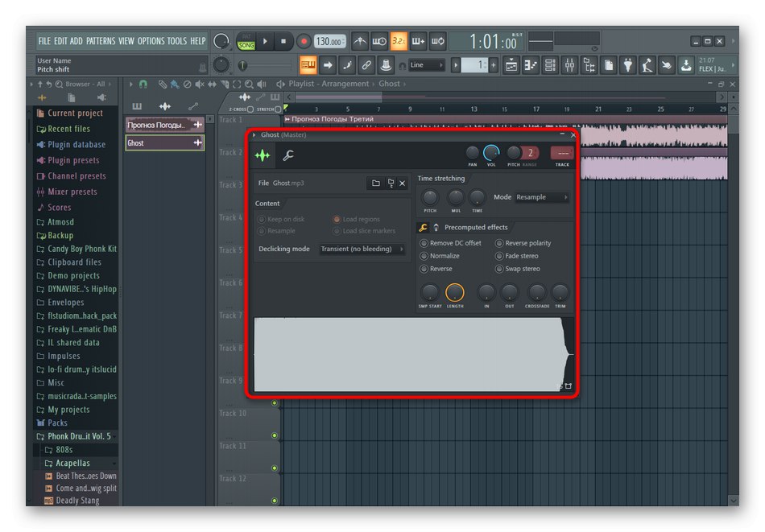765x532 pixels.
Task: Enable Remove DC offset
Action: 424,243
